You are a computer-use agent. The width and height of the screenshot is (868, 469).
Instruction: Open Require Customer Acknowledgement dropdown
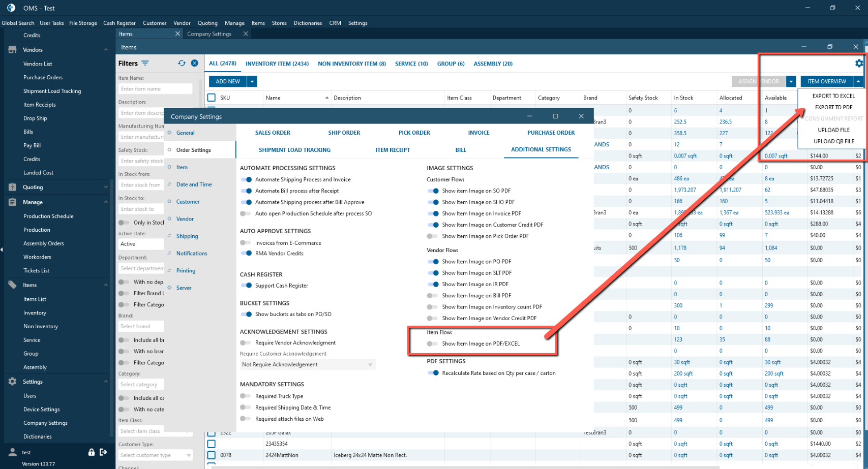308,364
